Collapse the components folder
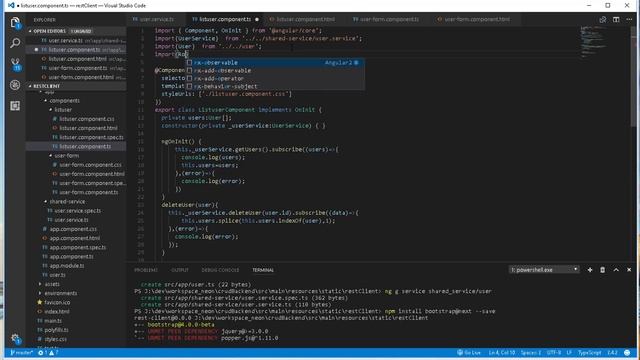640x360 pixels. (64, 100)
